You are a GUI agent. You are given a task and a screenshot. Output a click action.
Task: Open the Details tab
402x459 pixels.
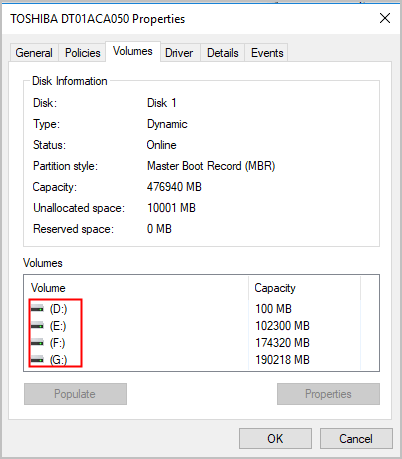223,53
